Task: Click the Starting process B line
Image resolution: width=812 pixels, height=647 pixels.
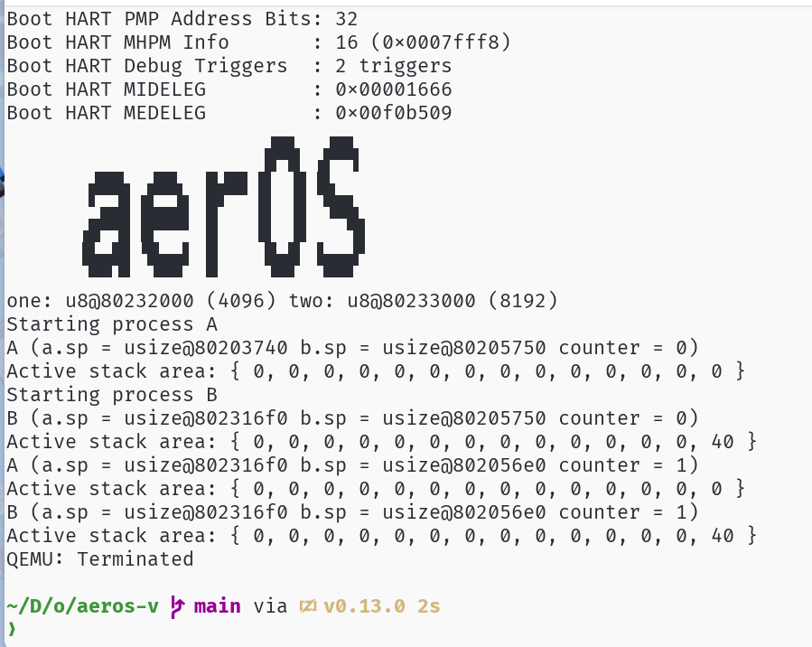Action: pos(112,395)
